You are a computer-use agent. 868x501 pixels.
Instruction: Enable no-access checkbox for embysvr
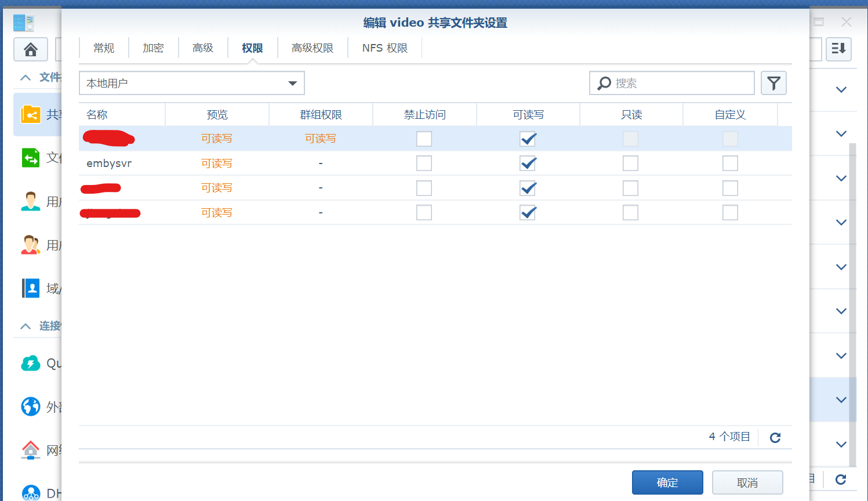coord(424,164)
